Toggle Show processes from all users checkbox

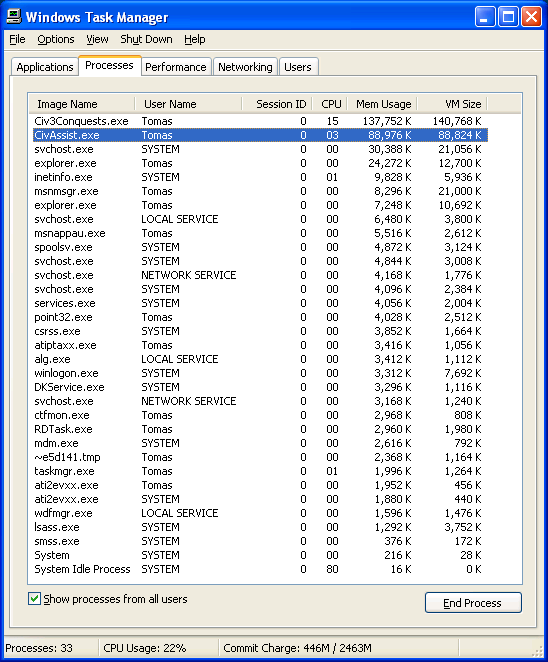[x=34, y=599]
